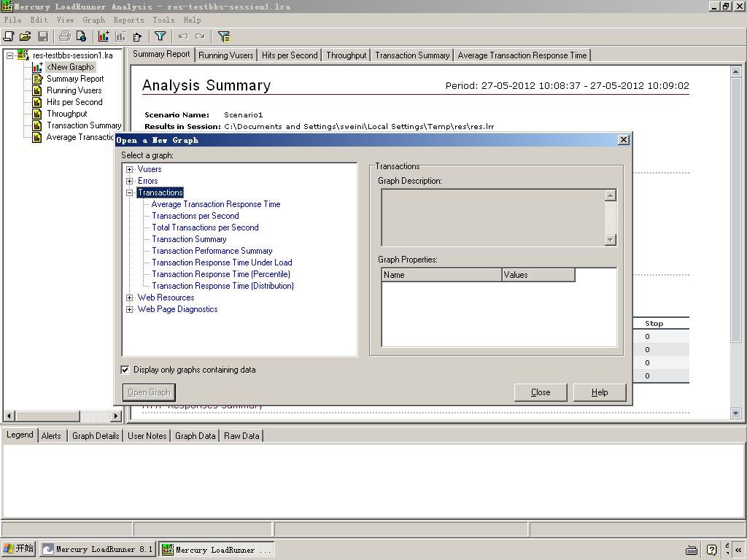Click the Name column header in Graph Properties

click(x=441, y=275)
